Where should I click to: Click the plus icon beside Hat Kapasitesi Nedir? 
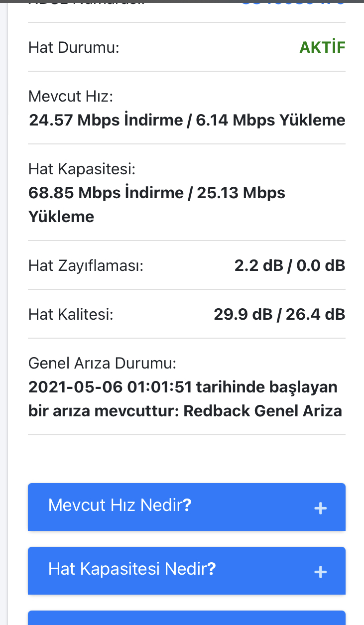pos(320,572)
